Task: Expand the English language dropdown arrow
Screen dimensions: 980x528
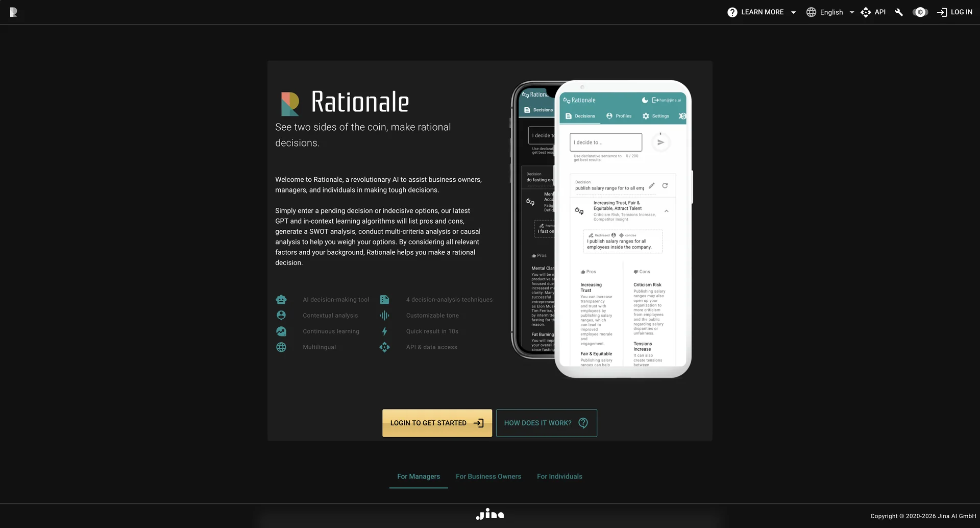Action: coord(852,13)
